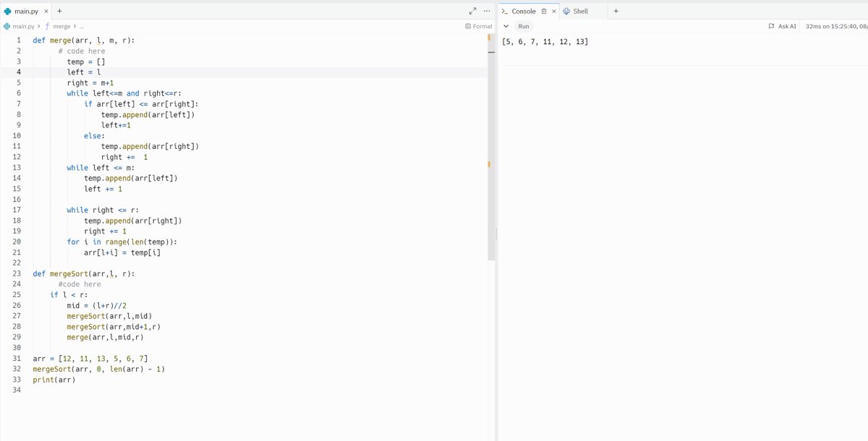
Task: Click the output [5, 6, 7, 11, 12, 13]
Action: pyautogui.click(x=545, y=42)
